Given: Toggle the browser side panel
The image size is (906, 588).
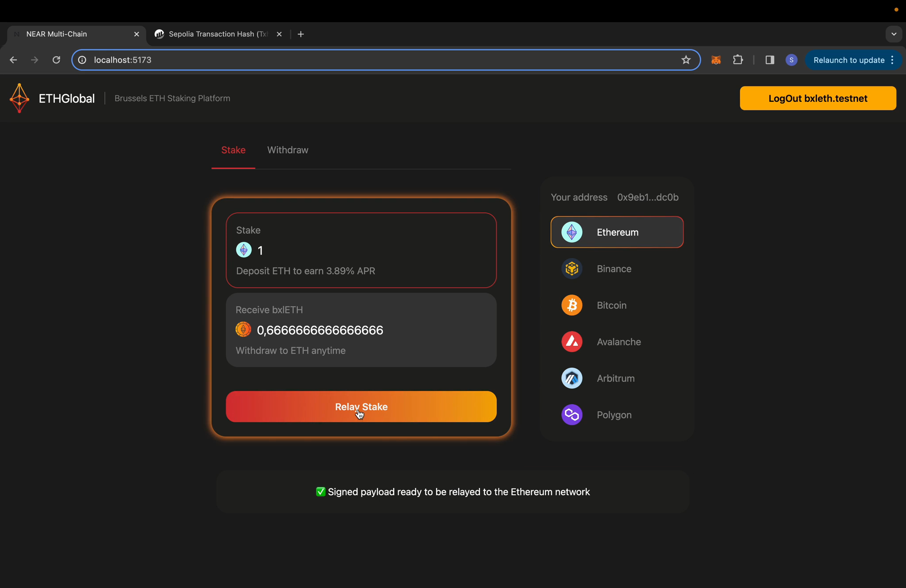Looking at the screenshot, I should (x=770, y=60).
